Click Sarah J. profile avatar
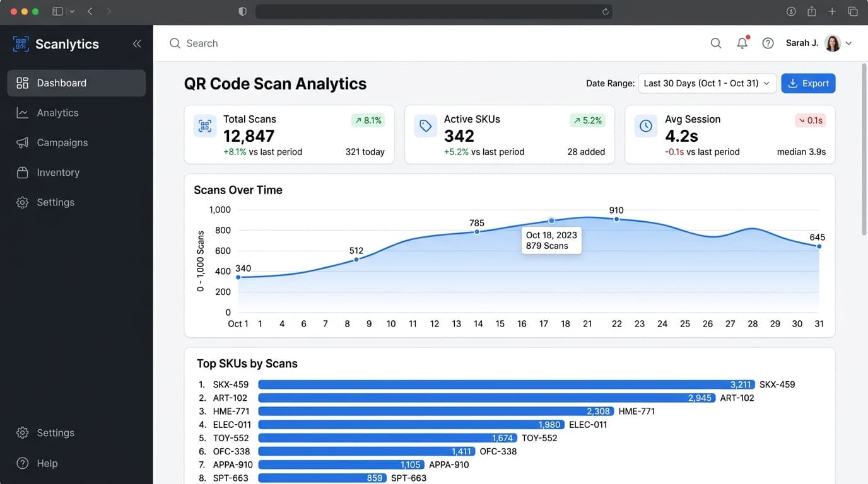The image size is (868, 484). click(833, 43)
